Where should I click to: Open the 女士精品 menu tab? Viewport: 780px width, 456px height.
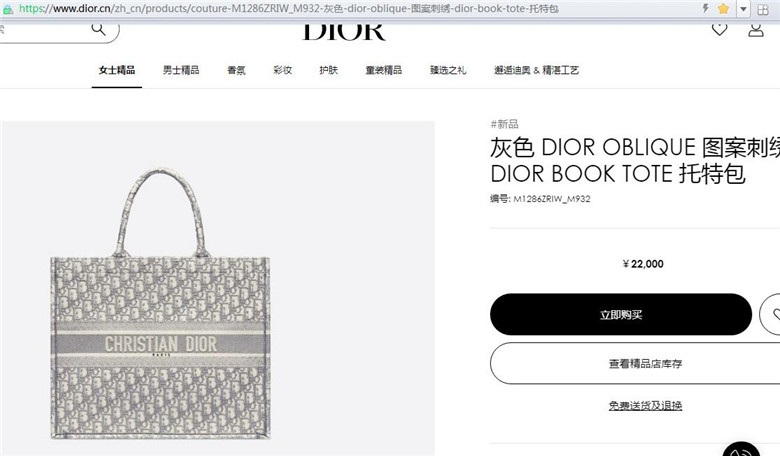click(117, 70)
